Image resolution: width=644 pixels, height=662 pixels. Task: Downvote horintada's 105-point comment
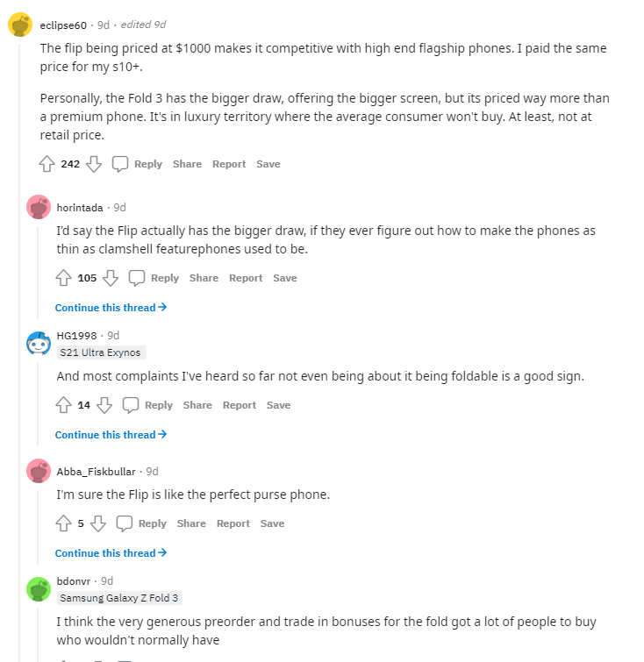click(111, 278)
